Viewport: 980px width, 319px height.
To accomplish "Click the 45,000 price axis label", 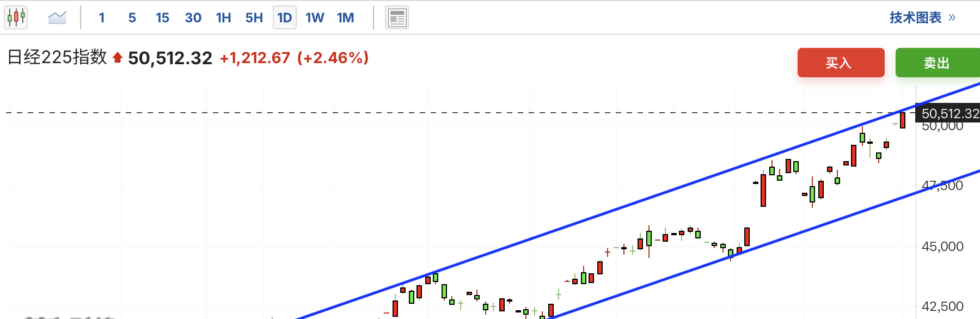I will [x=942, y=247].
